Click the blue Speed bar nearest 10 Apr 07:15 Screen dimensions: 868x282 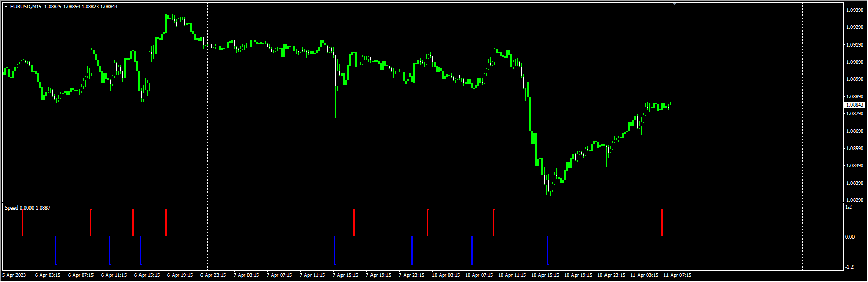472,250
